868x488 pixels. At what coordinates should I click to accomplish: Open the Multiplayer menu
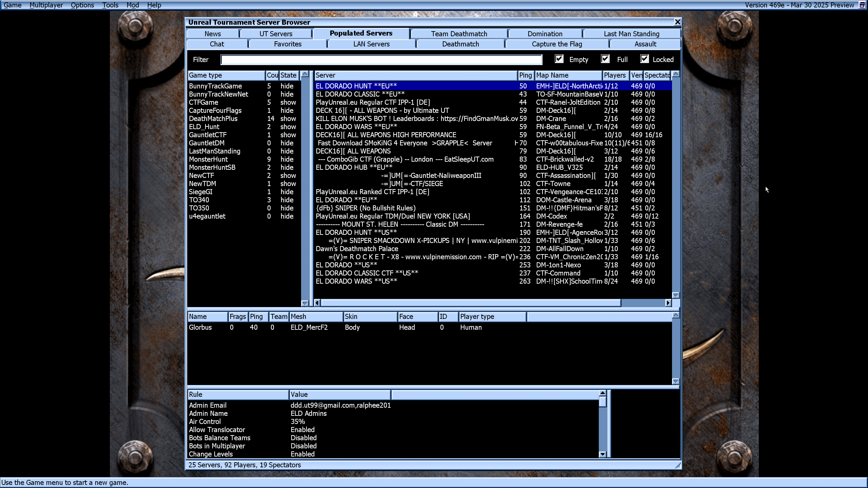46,5
